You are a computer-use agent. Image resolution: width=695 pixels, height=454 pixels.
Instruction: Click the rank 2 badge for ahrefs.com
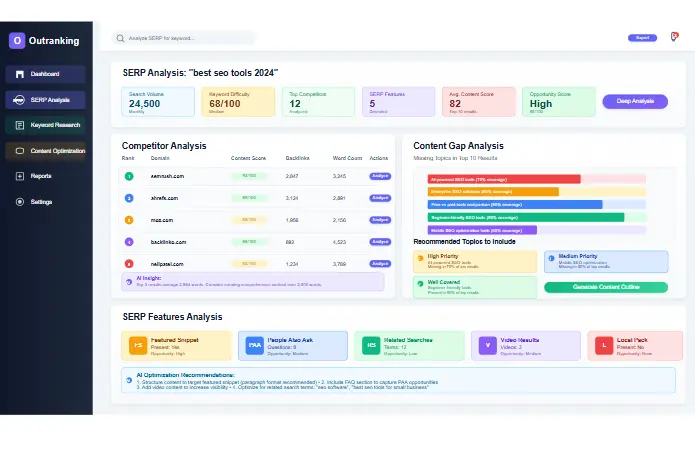click(129, 198)
